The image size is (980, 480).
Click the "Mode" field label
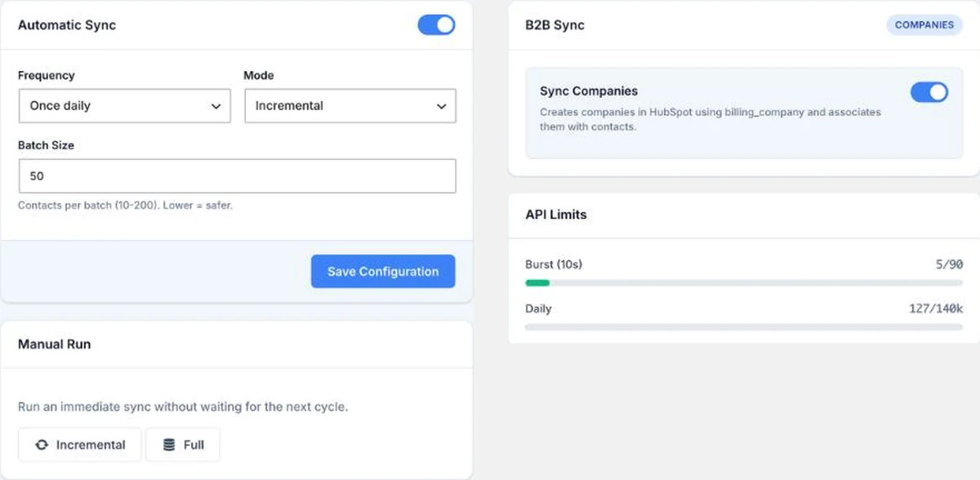[x=259, y=75]
